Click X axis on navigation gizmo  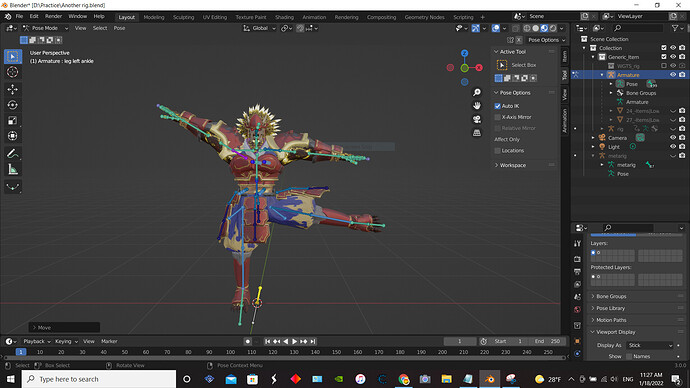coord(479,68)
